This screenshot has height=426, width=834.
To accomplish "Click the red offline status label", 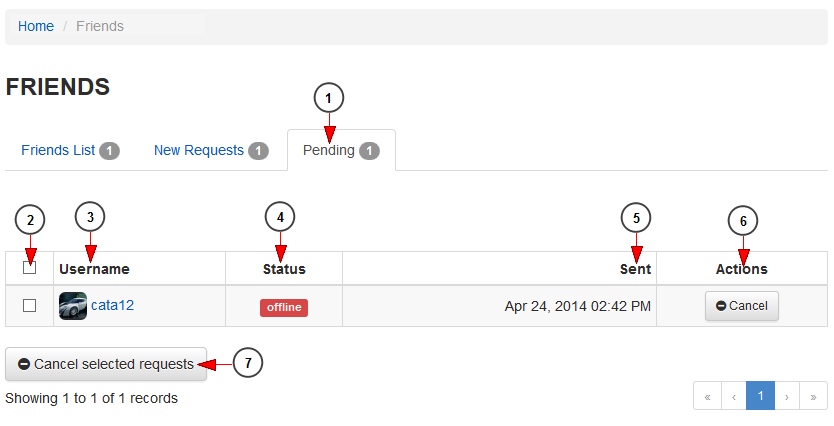I will 284,307.
